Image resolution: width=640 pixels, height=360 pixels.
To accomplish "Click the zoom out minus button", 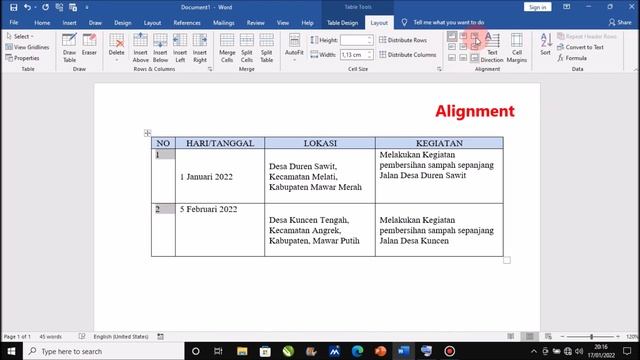I will point(562,336).
